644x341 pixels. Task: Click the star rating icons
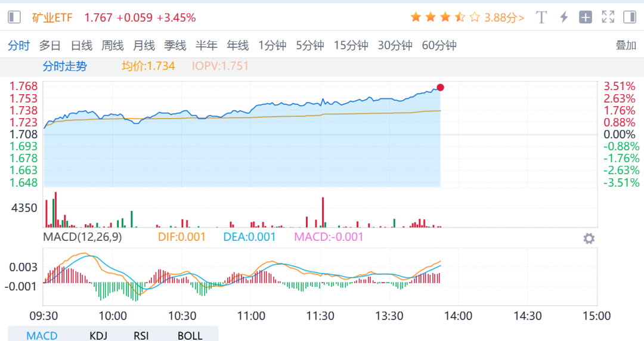tap(445, 17)
